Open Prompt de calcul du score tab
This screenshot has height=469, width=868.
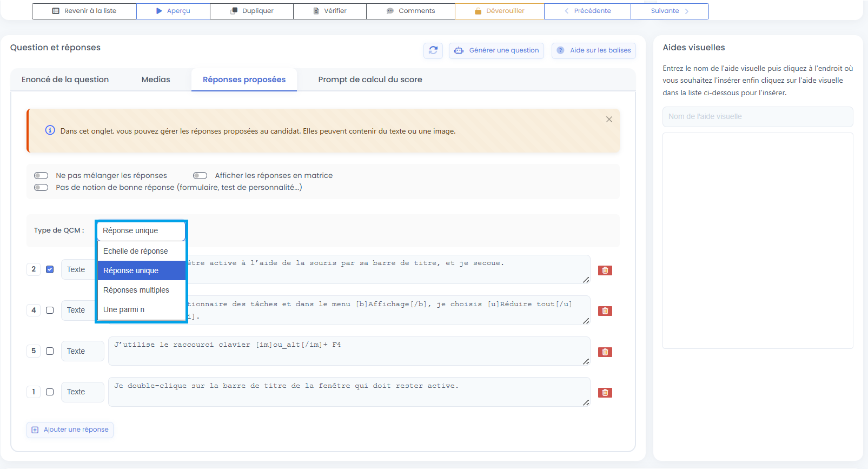[370, 80]
